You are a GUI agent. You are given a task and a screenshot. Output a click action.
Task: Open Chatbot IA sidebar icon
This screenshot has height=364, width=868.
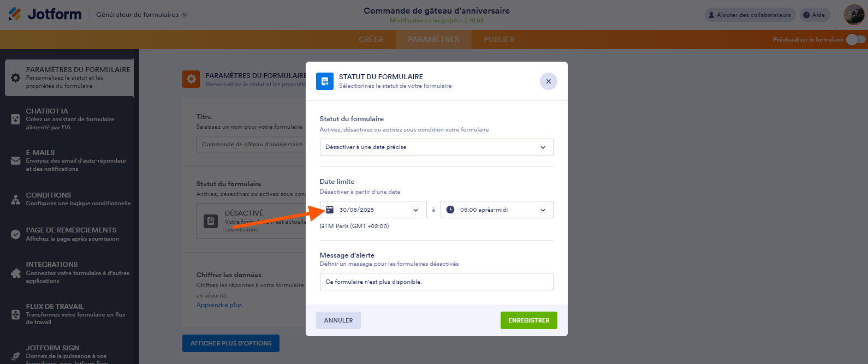[16, 119]
